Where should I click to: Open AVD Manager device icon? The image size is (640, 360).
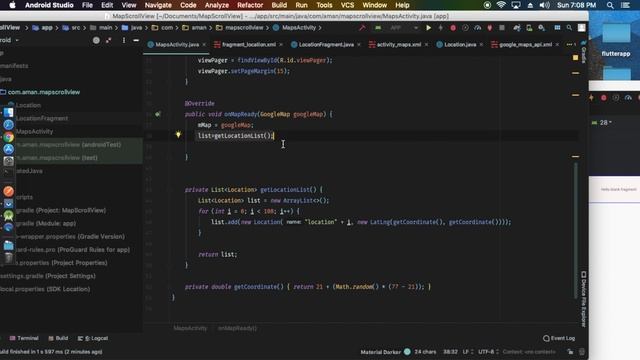(529, 28)
